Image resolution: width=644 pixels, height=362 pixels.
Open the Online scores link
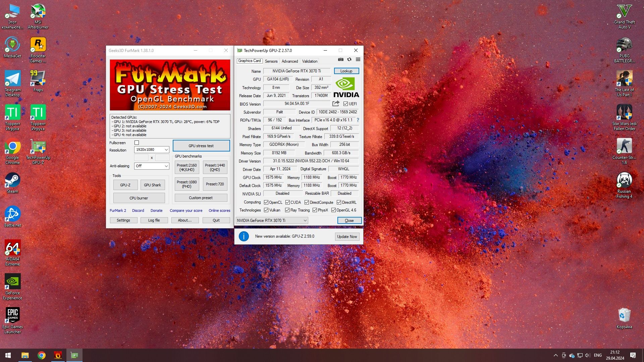coord(219,210)
